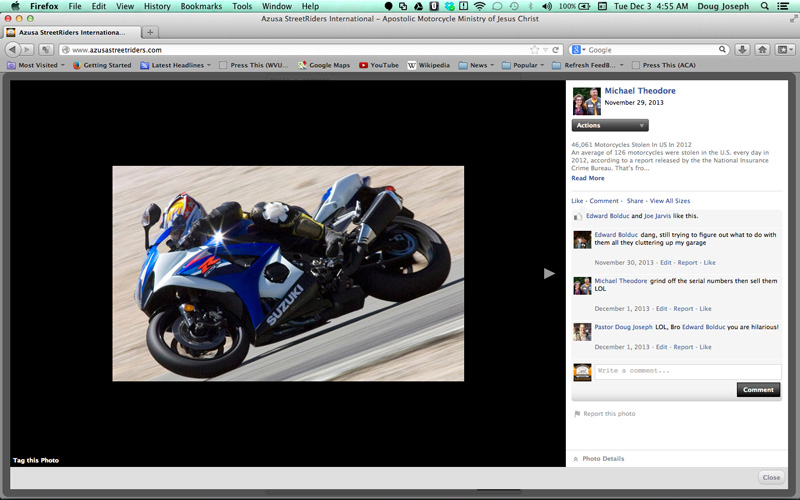The image size is (800, 500).
Task: Open the volume speaker icon
Action: 547,6
